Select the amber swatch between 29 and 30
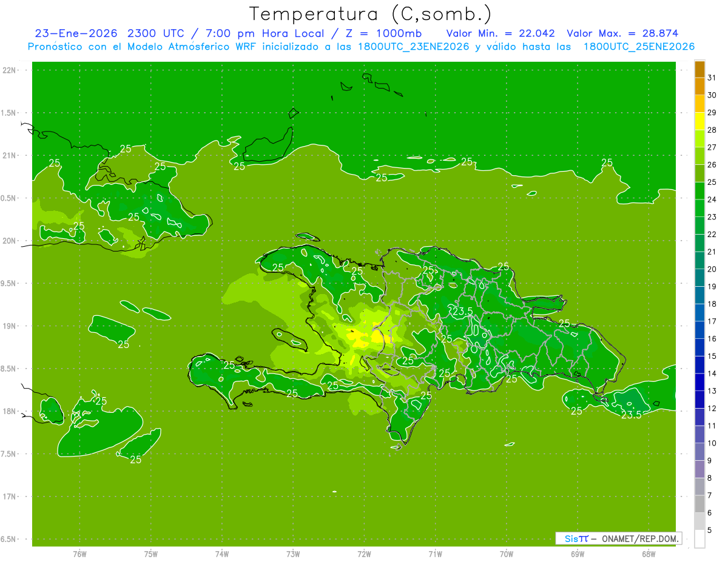 (x=699, y=104)
